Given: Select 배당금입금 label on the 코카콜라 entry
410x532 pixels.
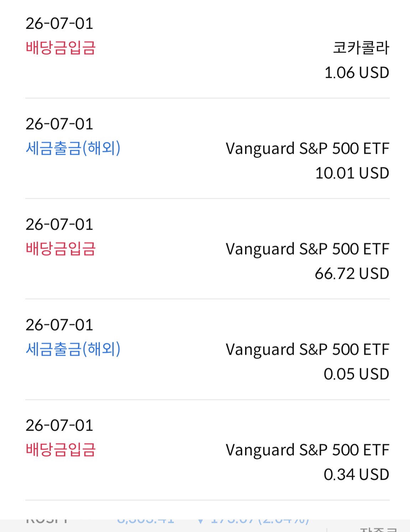Looking at the screenshot, I should tap(61, 48).
